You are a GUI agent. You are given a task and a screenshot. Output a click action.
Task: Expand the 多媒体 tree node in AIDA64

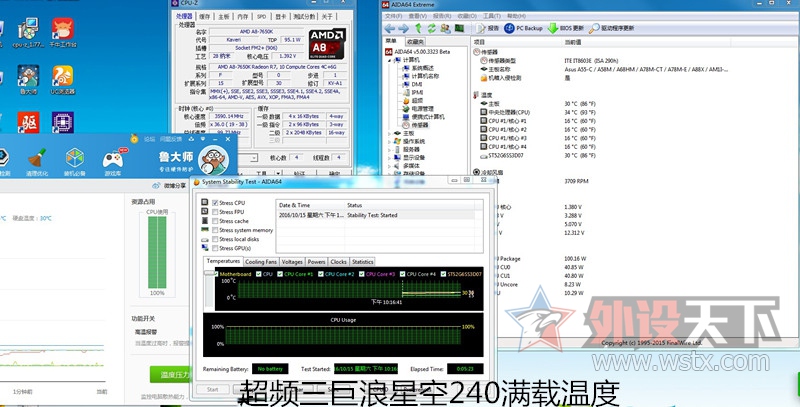[390, 166]
